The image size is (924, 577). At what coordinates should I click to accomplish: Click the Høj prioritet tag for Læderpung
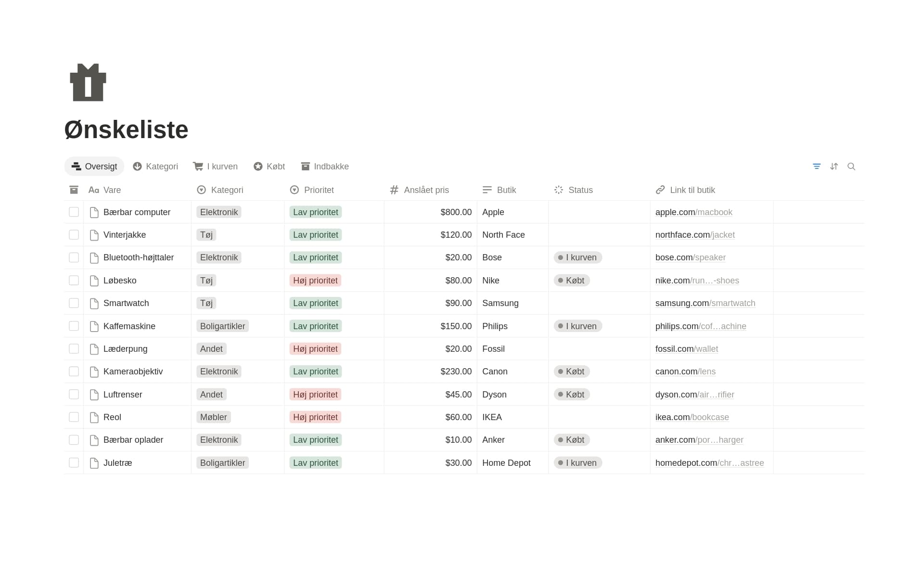tap(315, 349)
